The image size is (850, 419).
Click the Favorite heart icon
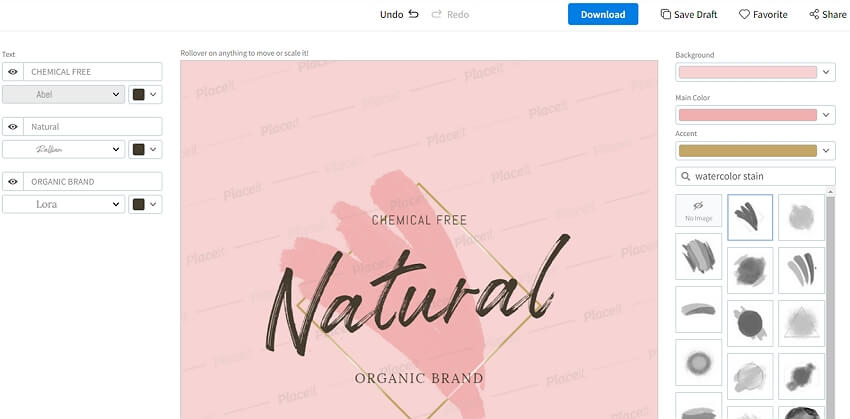744,14
